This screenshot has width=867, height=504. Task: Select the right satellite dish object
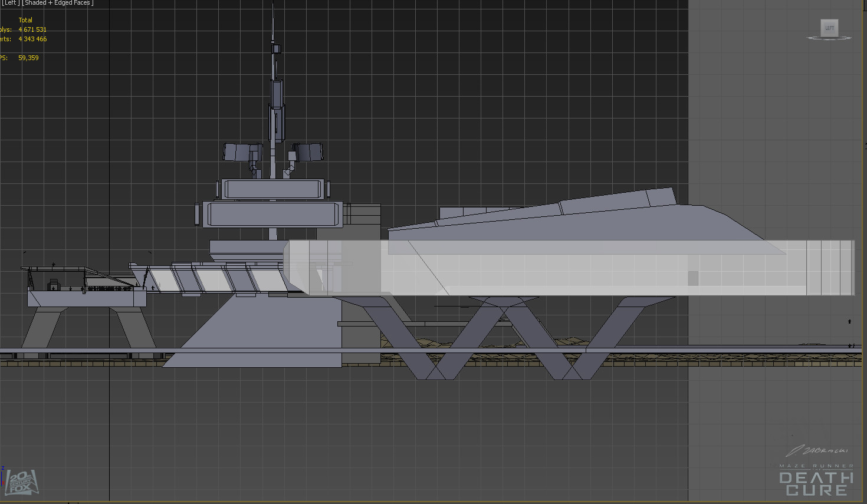[308, 152]
